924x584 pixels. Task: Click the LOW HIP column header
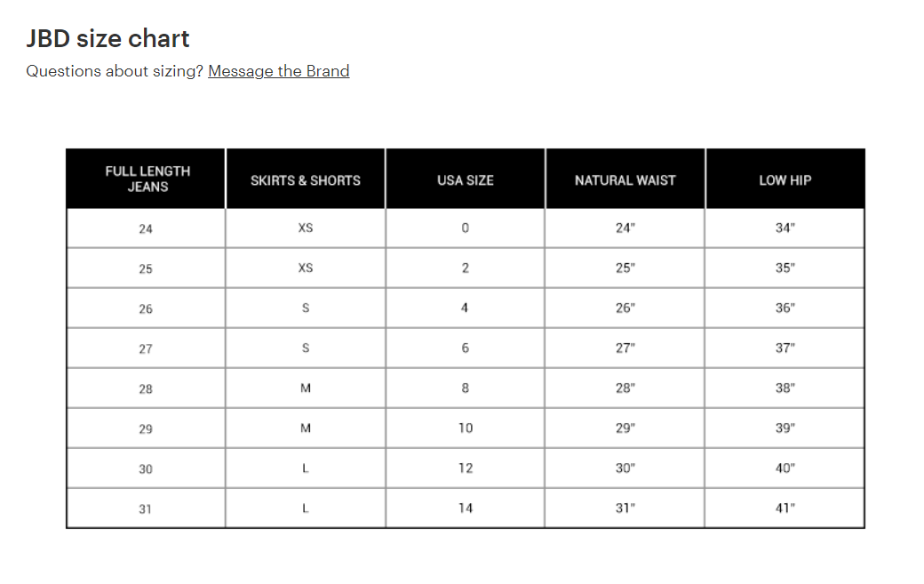click(x=785, y=180)
